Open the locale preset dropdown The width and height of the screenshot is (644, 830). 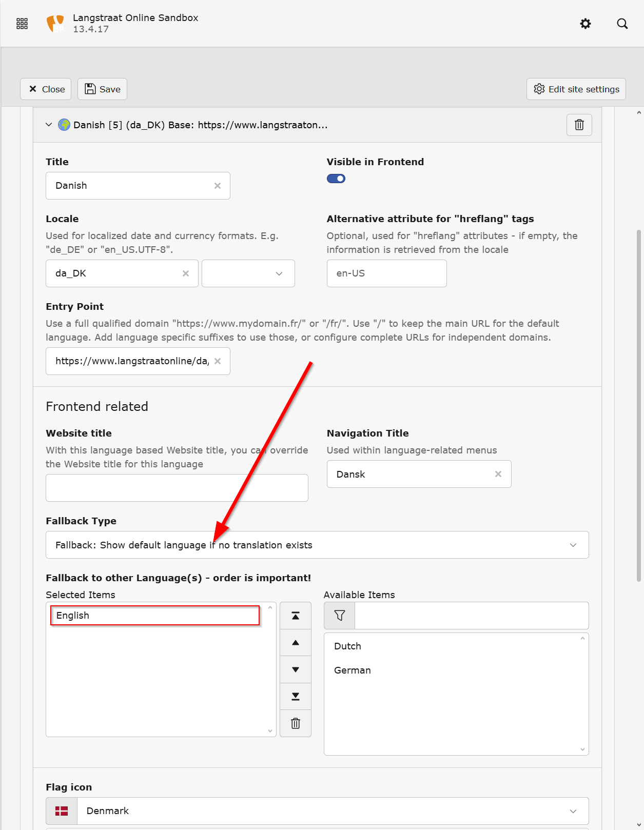(248, 273)
